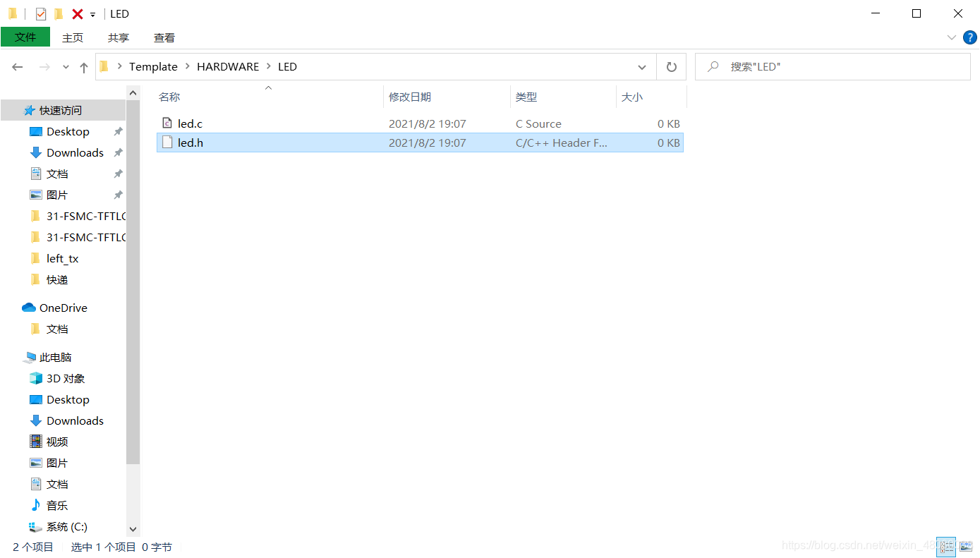Screen dimensions: 980x558
Task: Click Template in the address breadcrumb
Action: [153, 67]
